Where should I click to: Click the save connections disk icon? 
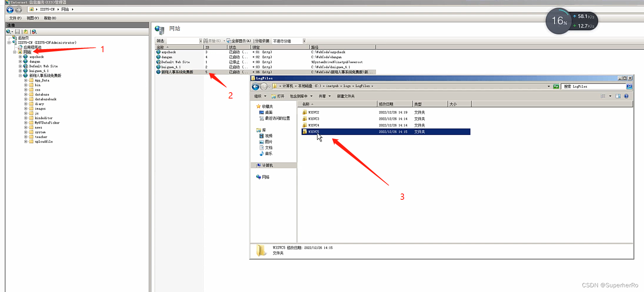point(17,32)
